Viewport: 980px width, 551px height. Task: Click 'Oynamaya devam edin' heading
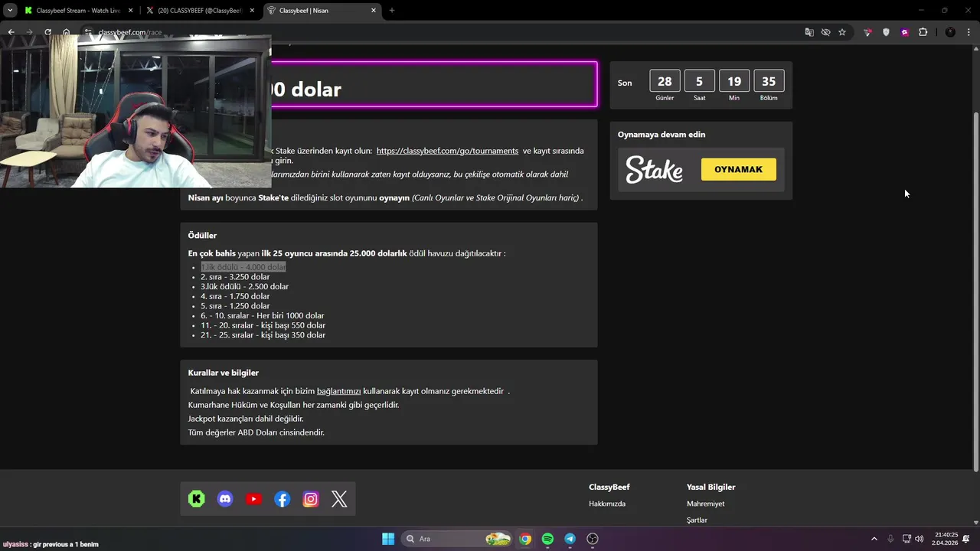pyautogui.click(x=661, y=135)
